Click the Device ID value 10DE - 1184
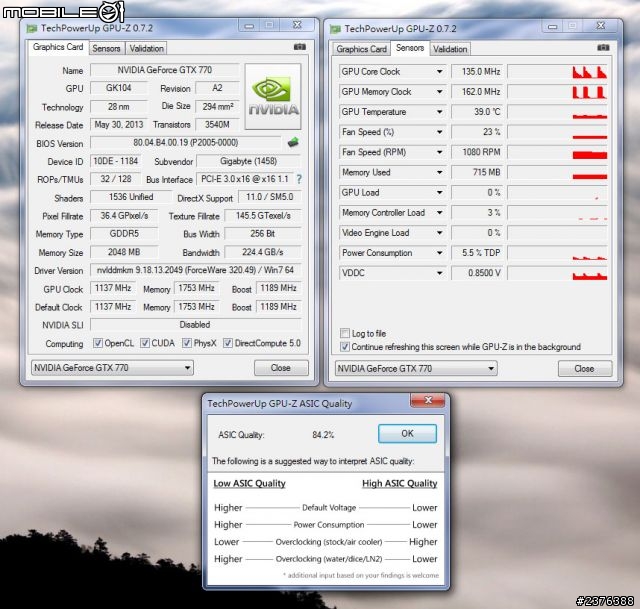The width and height of the screenshot is (640, 609). [115, 161]
